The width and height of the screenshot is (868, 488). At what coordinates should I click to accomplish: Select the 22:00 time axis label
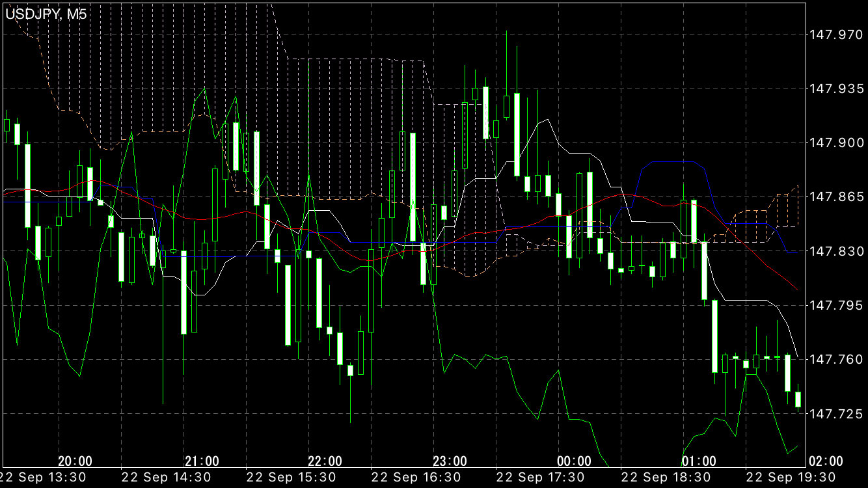click(x=325, y=461)
